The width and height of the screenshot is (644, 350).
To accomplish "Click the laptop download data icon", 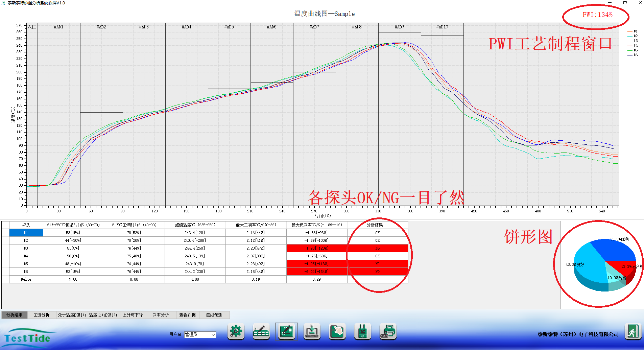I will click(x=312, y=331).
